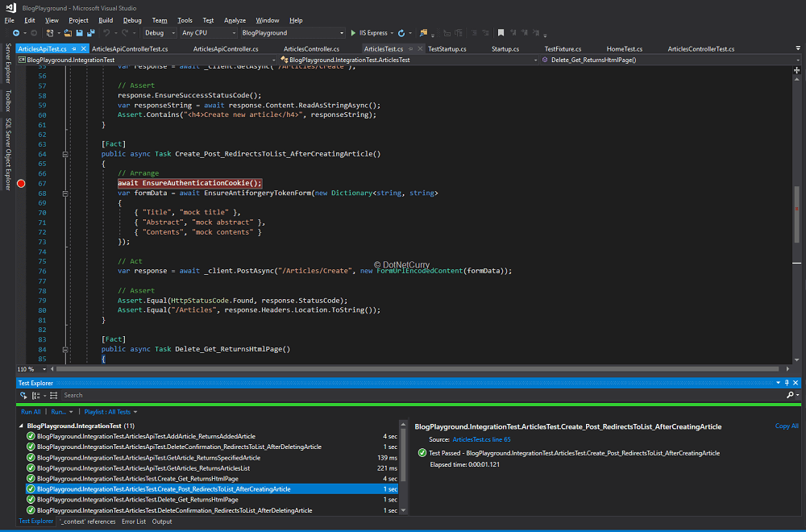806x532 pixels.
Task: Click the Run All tests link
Action: click(31, 412)
